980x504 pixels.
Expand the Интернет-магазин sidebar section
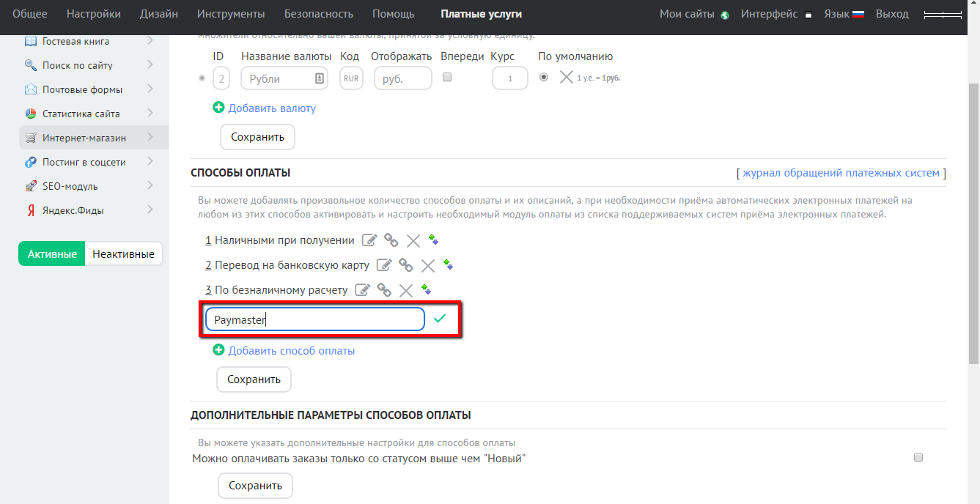pos(150,137)
